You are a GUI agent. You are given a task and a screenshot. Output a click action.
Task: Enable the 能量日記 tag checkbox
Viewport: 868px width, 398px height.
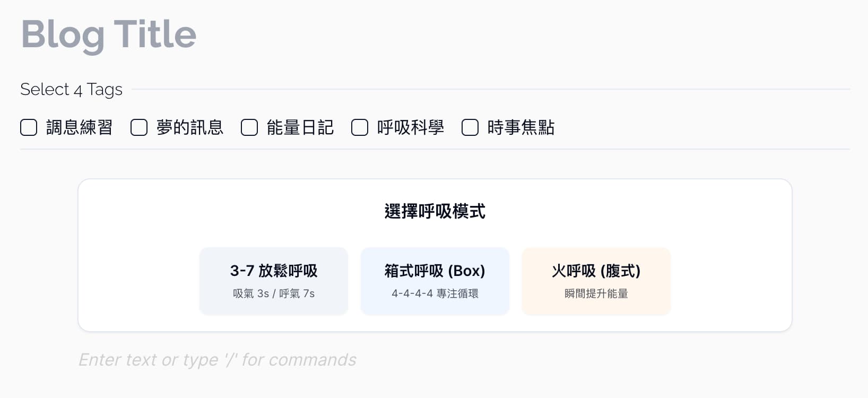coord(249,128)
